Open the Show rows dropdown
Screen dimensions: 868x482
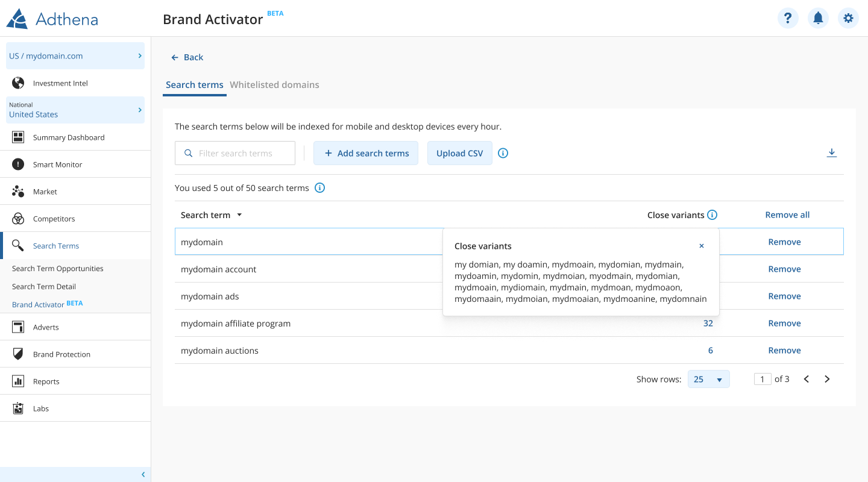(x=708, y=379)
